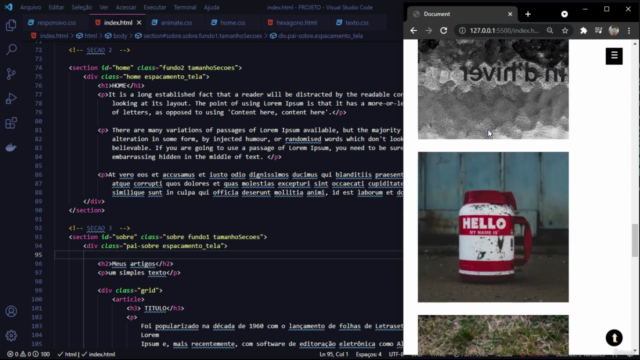Click zoom magnifier icon in address bar
The image size is (640, 360).
click(550, 31)
